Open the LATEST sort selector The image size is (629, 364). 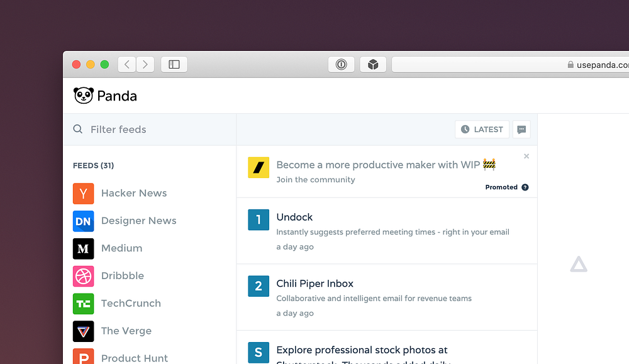coord(482,130)
